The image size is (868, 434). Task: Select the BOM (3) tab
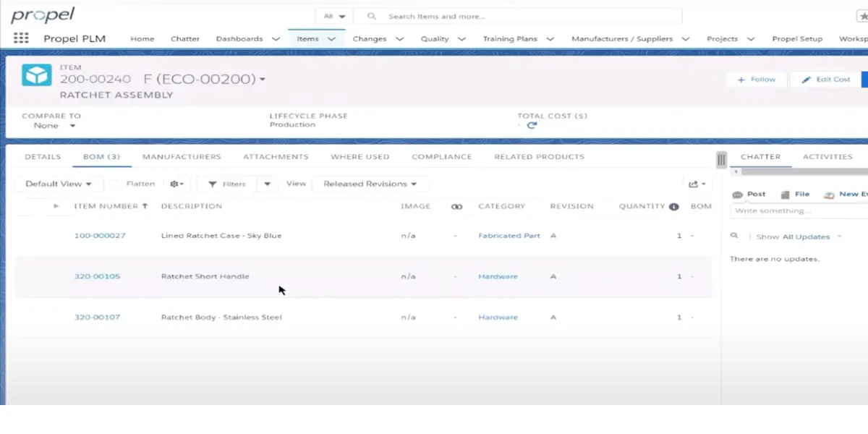click(x=102, y=157)
